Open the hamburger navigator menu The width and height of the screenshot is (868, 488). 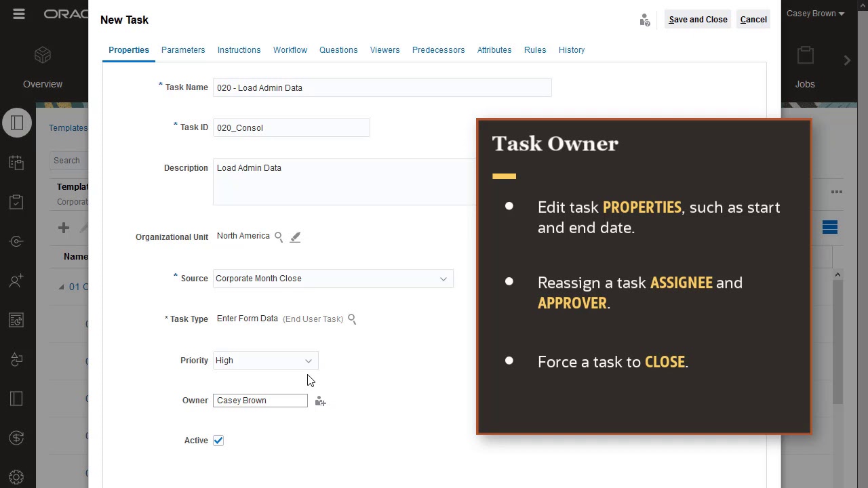19,14
